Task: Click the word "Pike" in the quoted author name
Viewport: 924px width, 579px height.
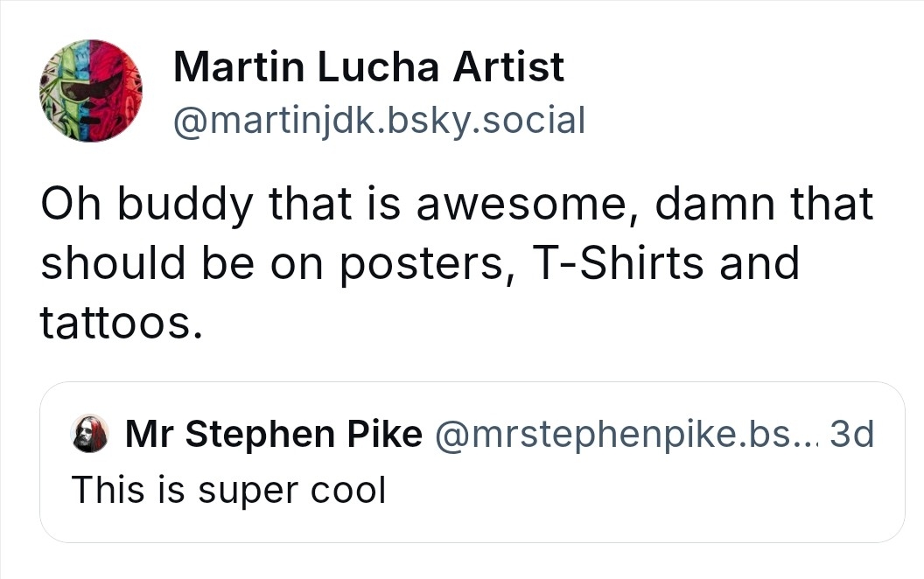Action: click(x=384, y=434)
